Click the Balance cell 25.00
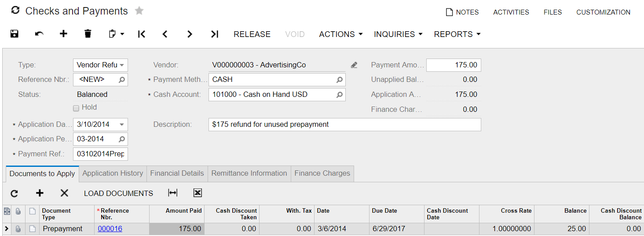Screen dimensions: 644x236 tap(562, 229)
